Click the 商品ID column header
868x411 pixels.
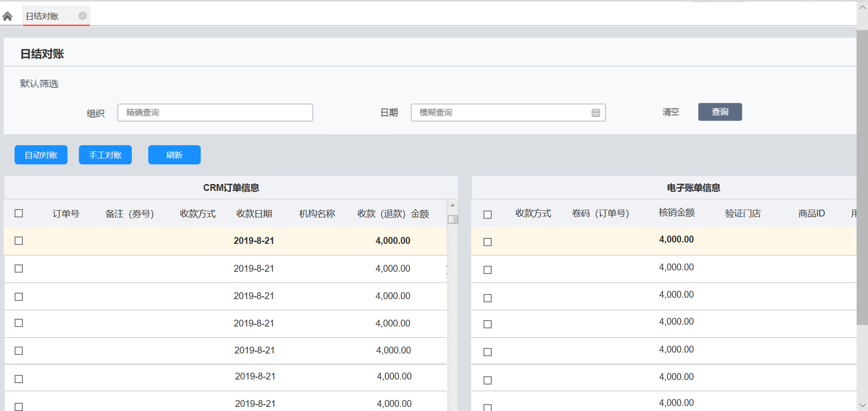point(811,213)
